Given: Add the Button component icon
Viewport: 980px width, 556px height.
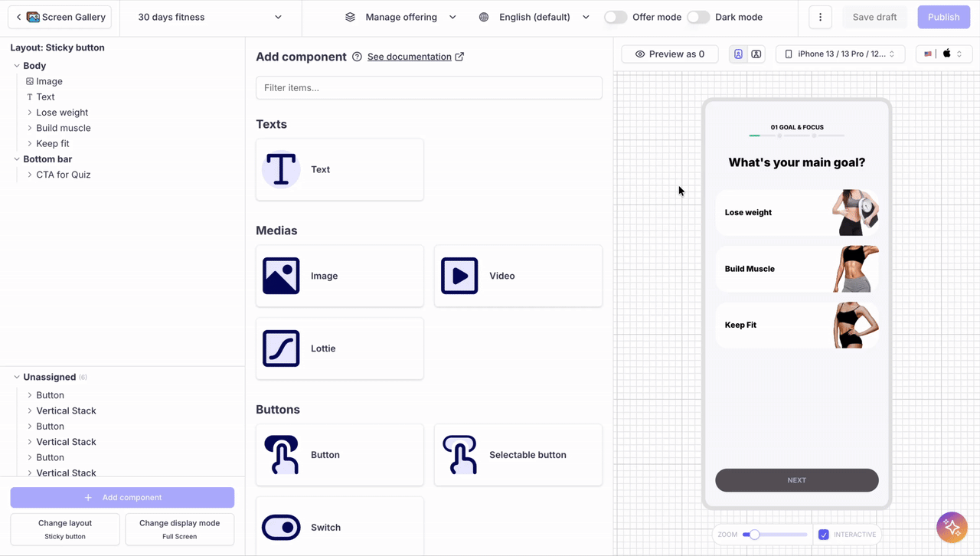Looking at the screenshot, I should point(281,455).
